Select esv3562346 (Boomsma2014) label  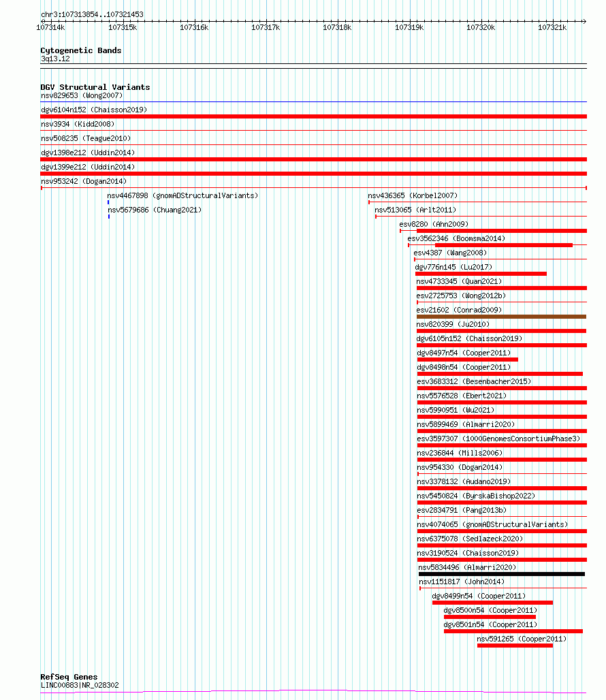[x=456, y=238]
